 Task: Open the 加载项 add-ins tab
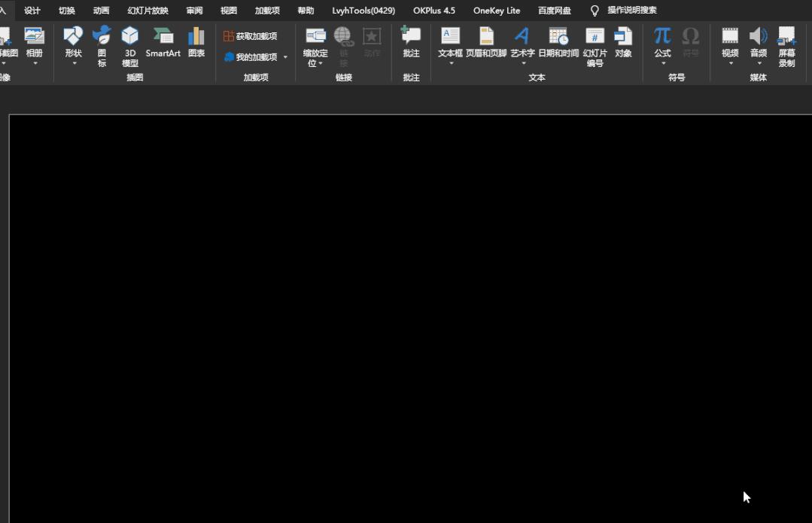(x=267, y=11)
